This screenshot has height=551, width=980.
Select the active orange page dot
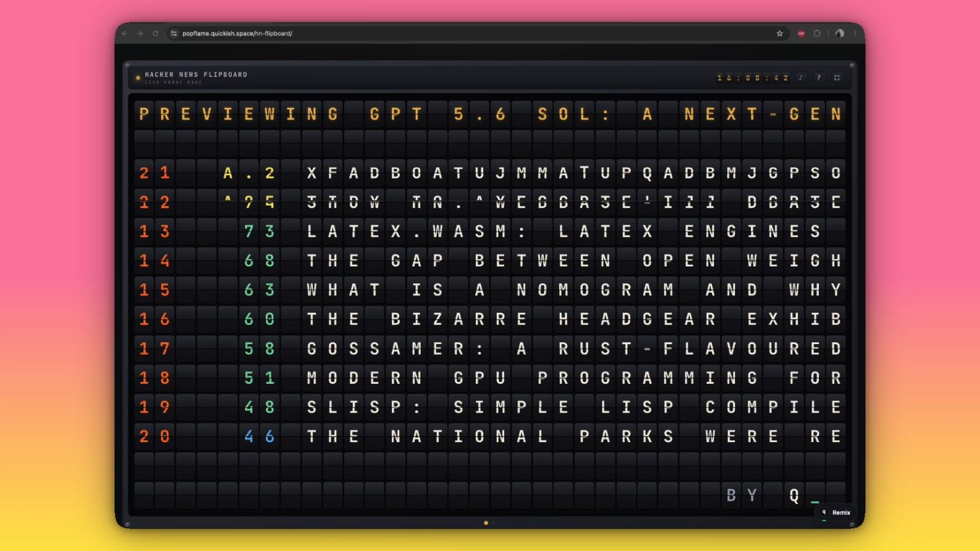point(486,523)
